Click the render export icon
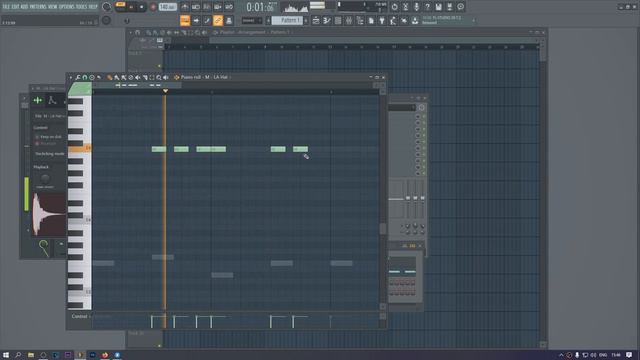Screen dimensions: 640x360 449,7
